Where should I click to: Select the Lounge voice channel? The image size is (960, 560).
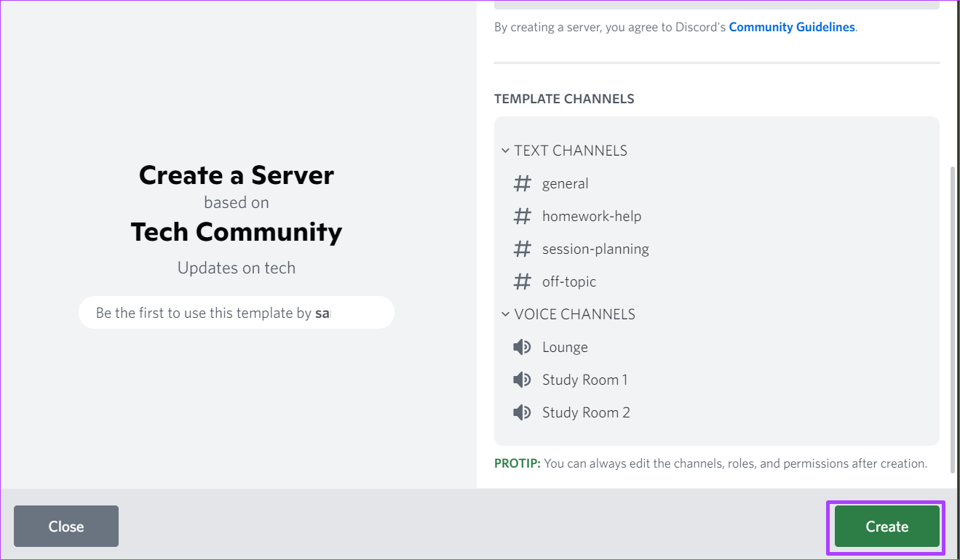565,347
